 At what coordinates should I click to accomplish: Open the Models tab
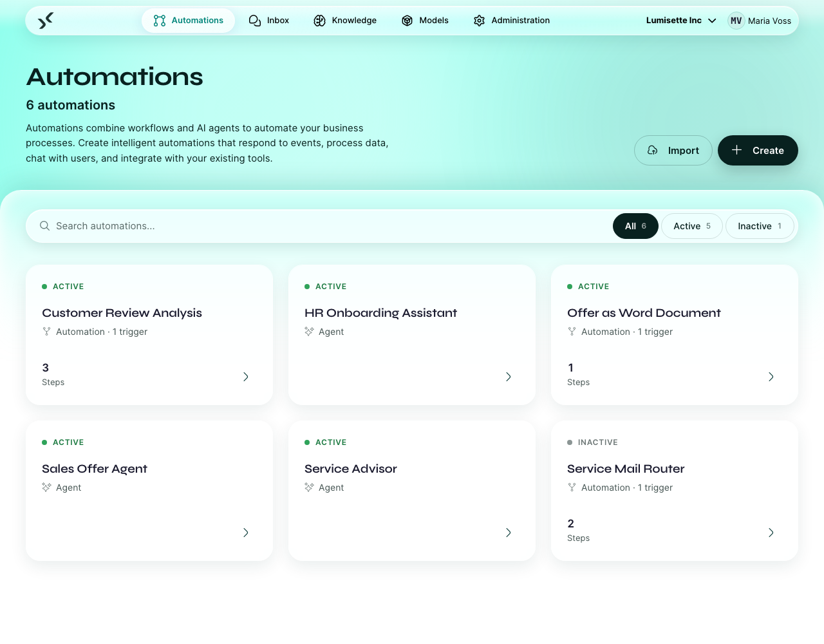pos(425,21)
